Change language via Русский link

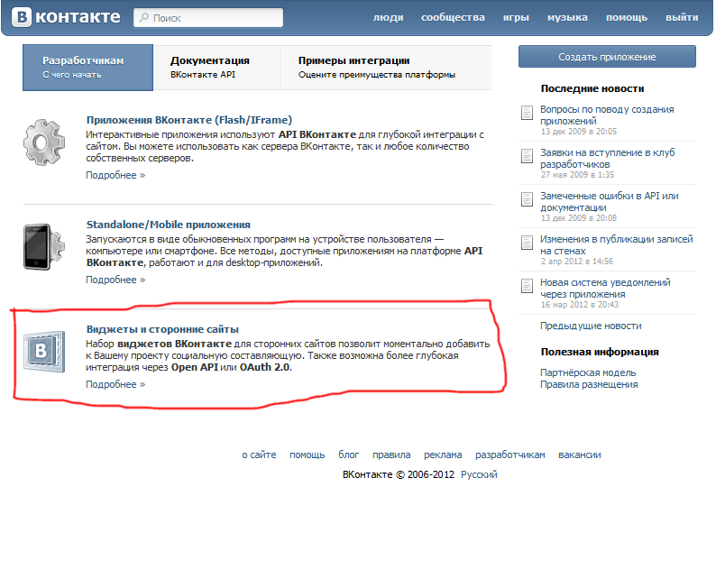coord(479,474)
